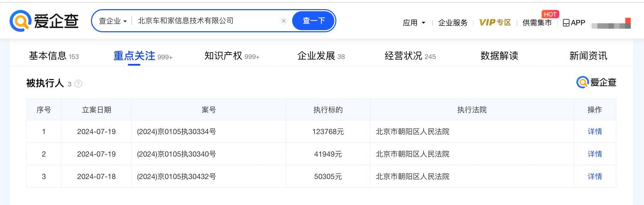Click the 立案日期 column header
This screenshot has width=644, height=205.
coord(96,110)
